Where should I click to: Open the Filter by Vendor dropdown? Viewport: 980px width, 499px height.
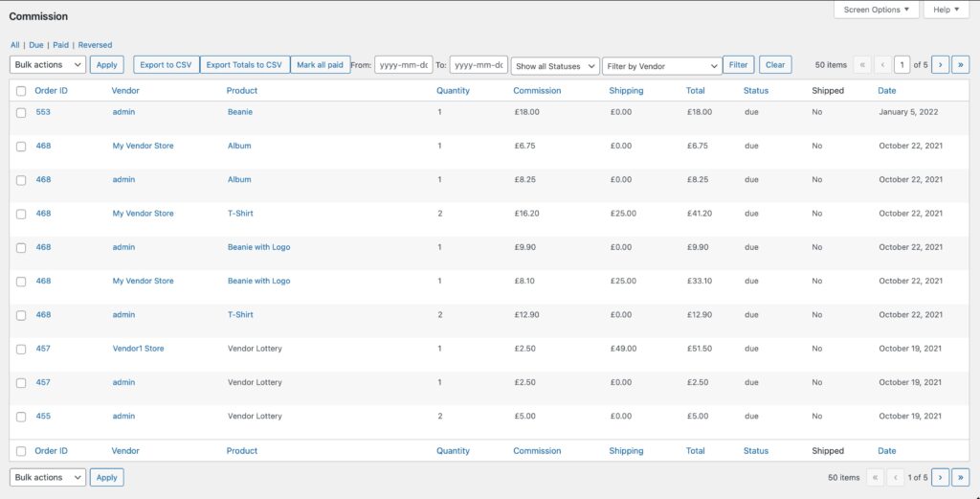pyautogui.click(x=661, y=66)
